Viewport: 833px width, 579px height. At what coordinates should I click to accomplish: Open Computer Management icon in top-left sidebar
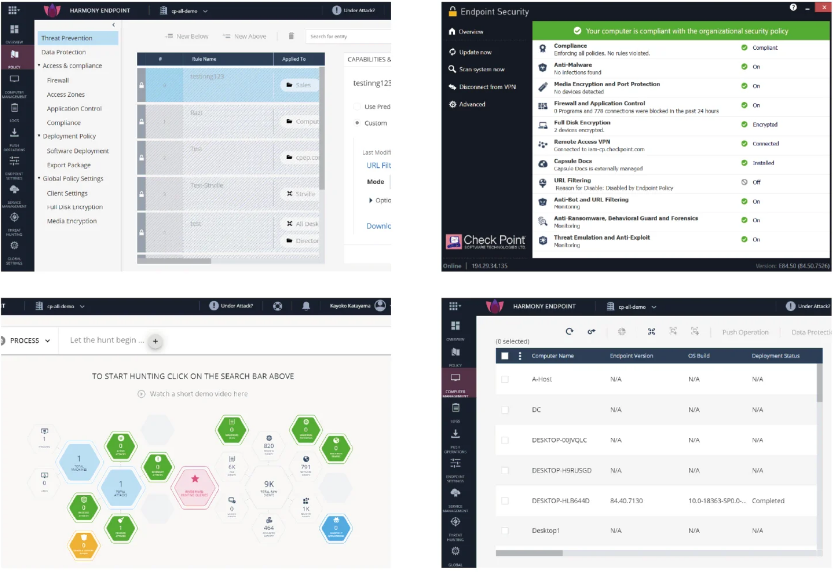coord(14,79)
